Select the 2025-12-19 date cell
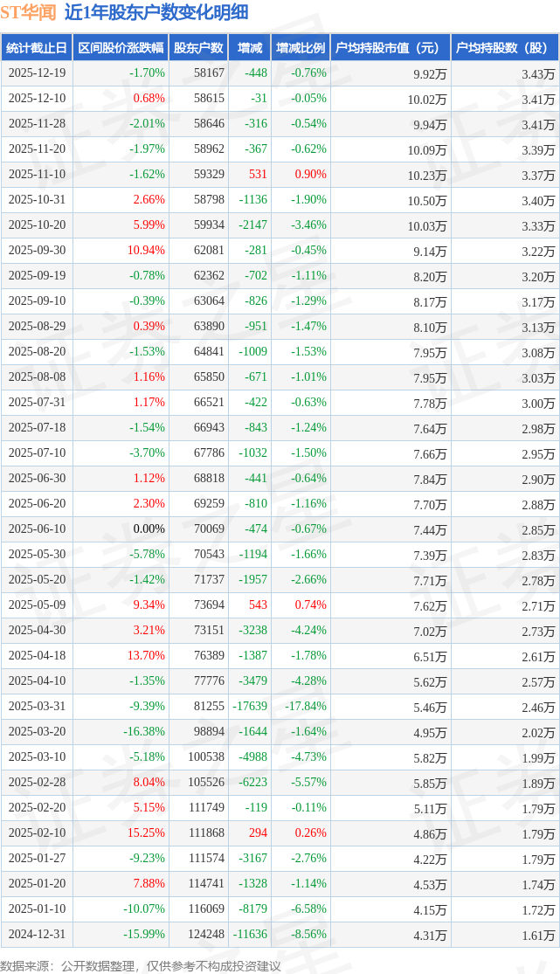This screenshot has width=560, height=974. click(37, 73)
